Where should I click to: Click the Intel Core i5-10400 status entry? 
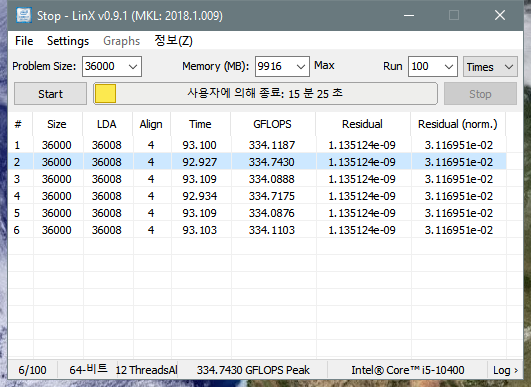coord(408,370)
